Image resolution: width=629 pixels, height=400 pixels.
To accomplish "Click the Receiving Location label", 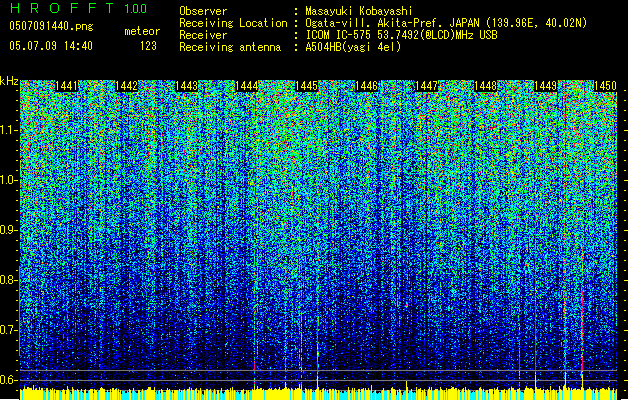I will (x=233, y=23).
